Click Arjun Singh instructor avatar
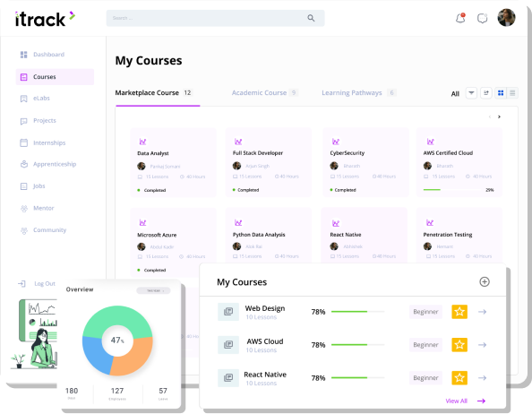Viewport: 532px width, 414px height. [236, 166]
